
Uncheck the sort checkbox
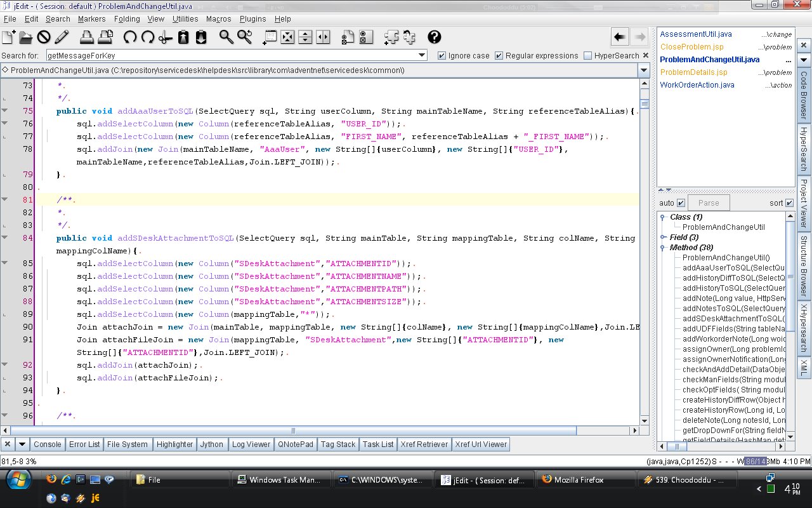click(790, 203)
